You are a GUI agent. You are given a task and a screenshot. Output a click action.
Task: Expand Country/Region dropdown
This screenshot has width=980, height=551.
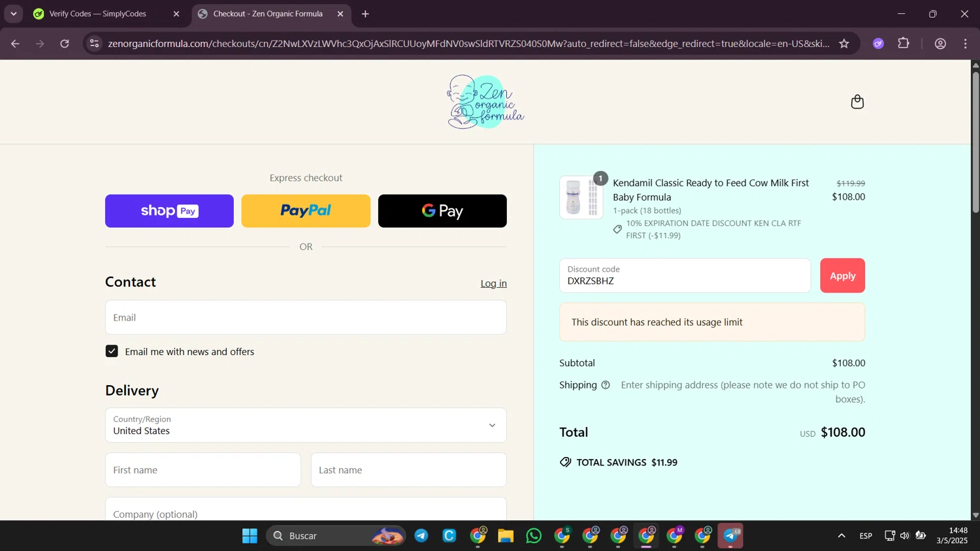(306, 425)
